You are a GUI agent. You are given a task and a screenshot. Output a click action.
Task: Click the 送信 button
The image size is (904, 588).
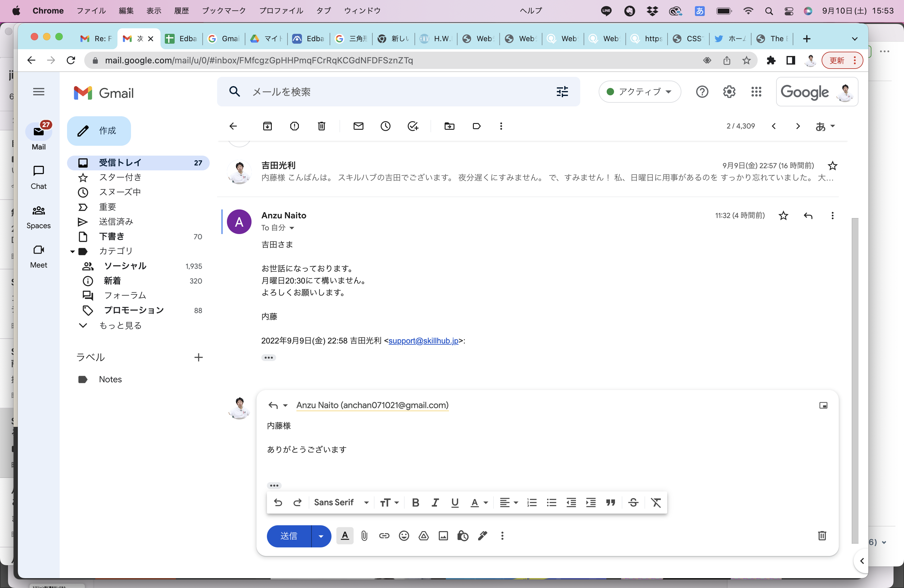(289, 536)
